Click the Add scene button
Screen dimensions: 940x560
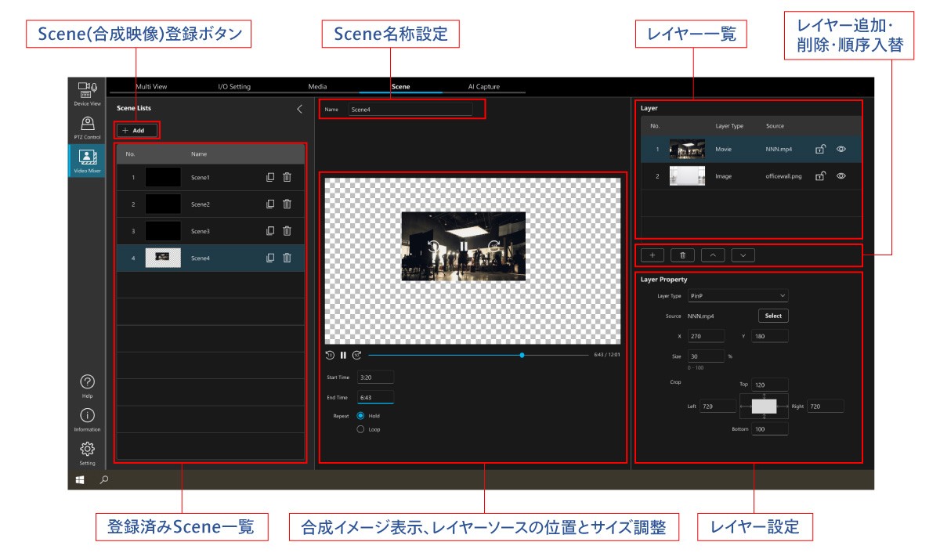[138, 130]
